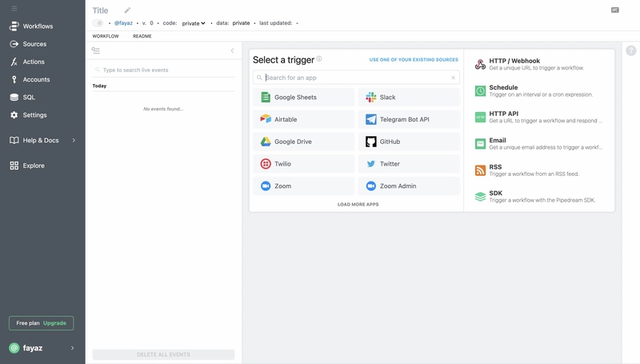Switch to the README tab
This screenshot has width=640, height=364.
coord(142,36)
